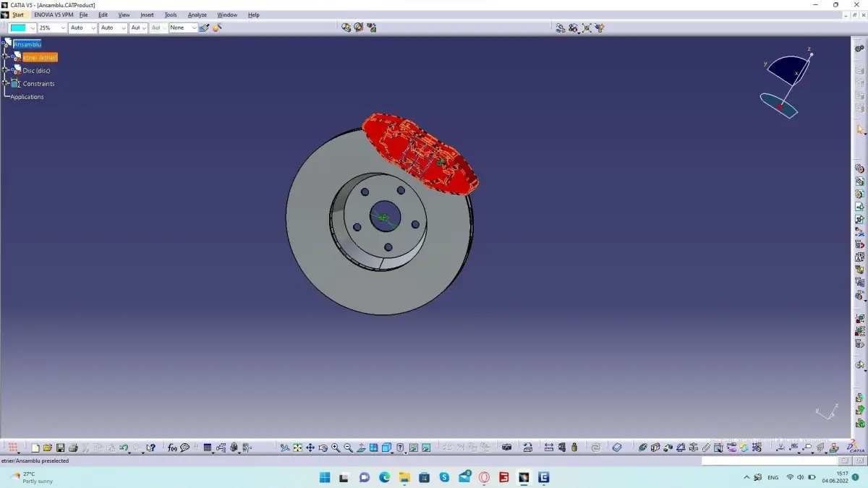This screenshot has width=868, height=488.
Task: Expand the Constraints tree node
Action: (x=6, y=83)
